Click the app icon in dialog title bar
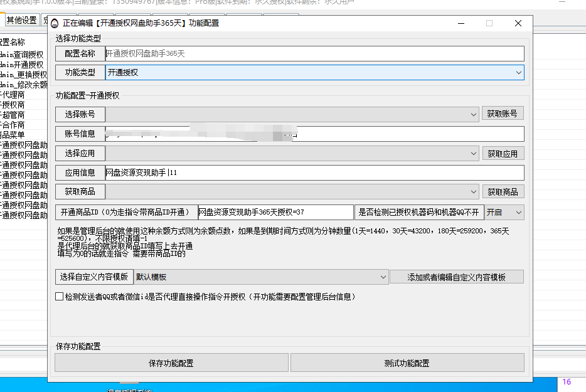Image resolution: width=586 pixels, height=392 pixels. [x=55, y=23]
